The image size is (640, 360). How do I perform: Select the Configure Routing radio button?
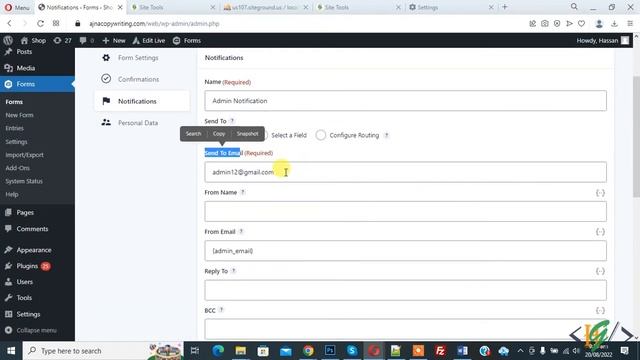(x=321, y=135)
